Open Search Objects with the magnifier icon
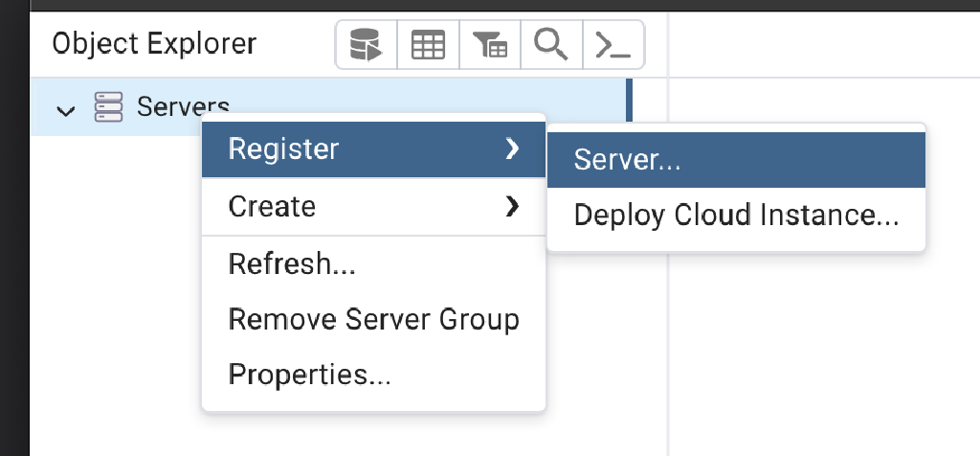The image size is (980, 456). 551,45
